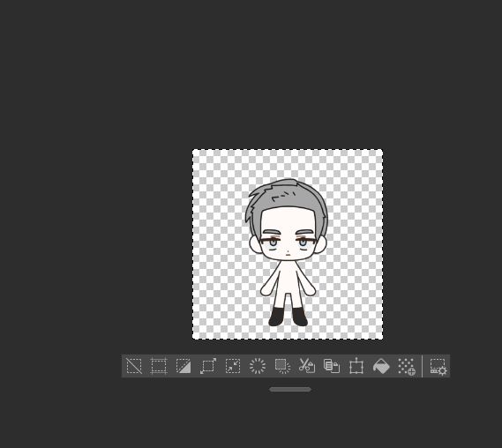Click the launcher drag handle bar below toolbar
Viewport: 502px width, 448px height.
[x=290, y=389]
